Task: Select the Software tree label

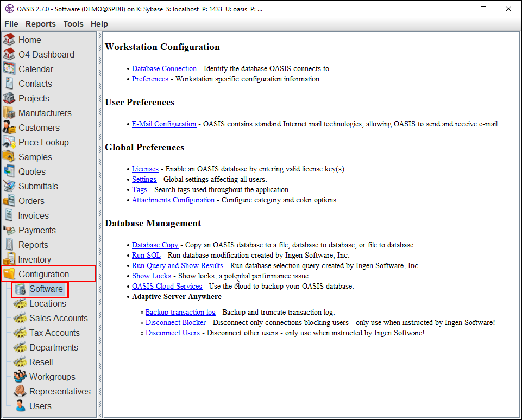Action: coord(46,289)
